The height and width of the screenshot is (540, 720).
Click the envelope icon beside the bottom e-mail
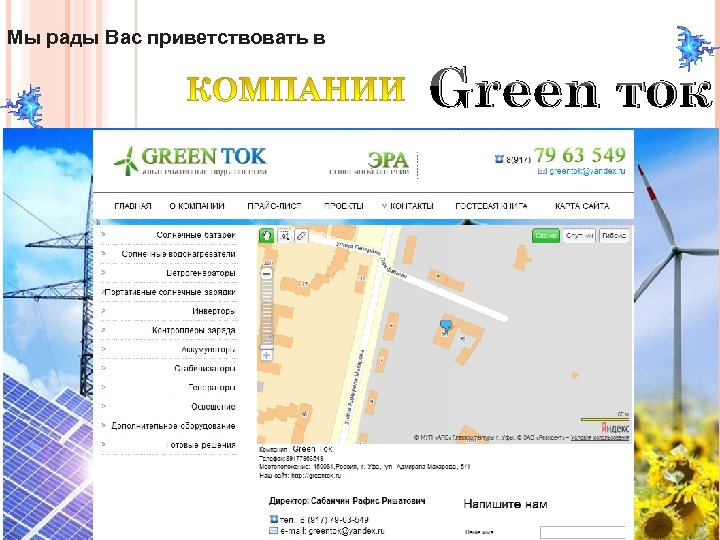[x=274, y=530]
